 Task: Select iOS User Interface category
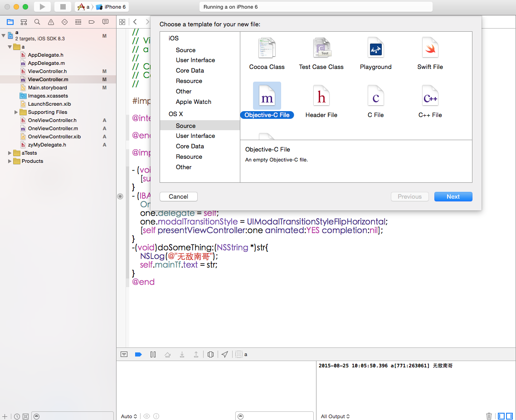pos(195,60)
